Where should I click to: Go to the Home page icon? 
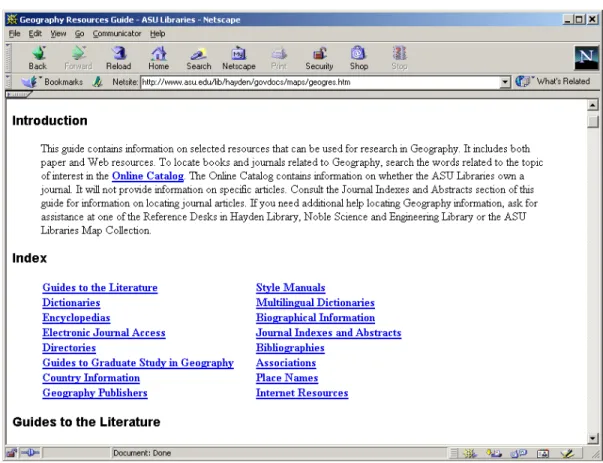[x=159, y=58]
